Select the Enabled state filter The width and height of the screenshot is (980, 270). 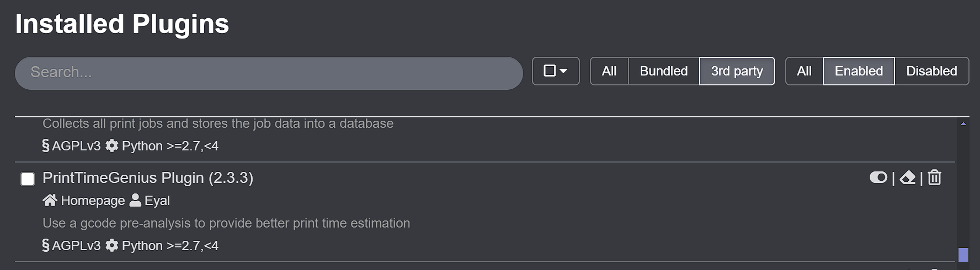(x=859, y=71)
